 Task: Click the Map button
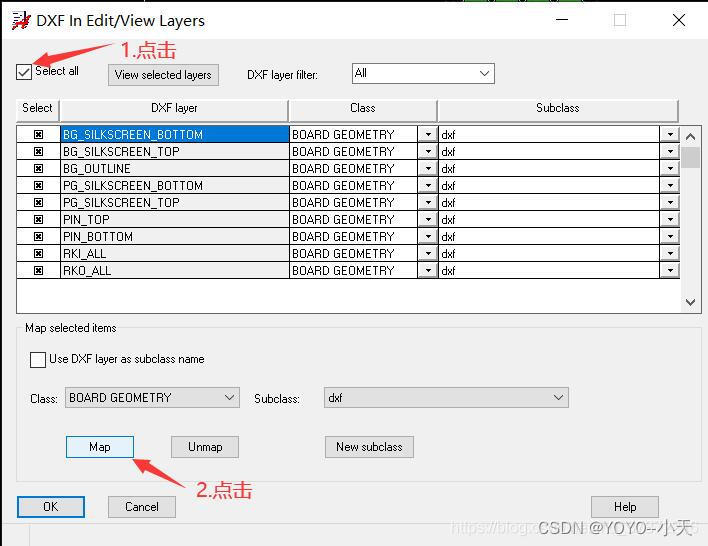coord(100,447)
